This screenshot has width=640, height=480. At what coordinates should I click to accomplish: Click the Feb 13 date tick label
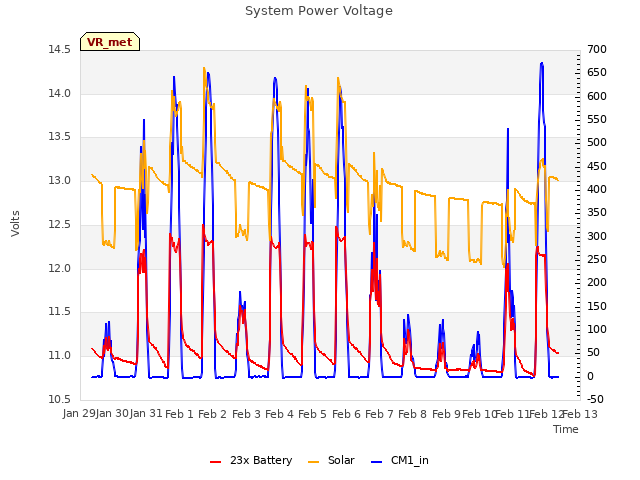tap(580, 414)
